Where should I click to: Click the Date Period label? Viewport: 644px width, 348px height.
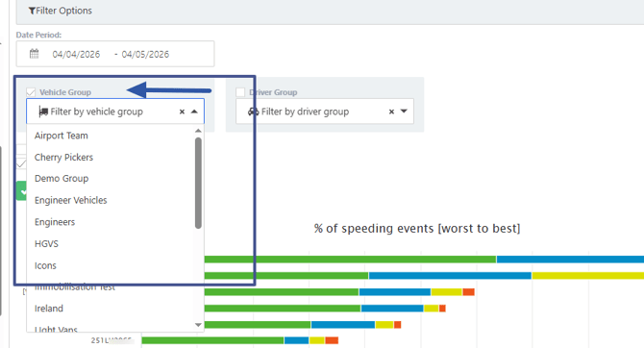(x=38, y=35)
